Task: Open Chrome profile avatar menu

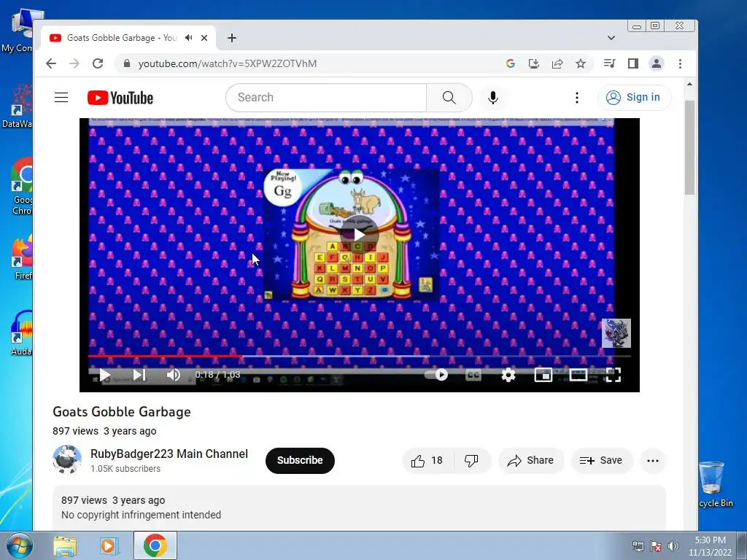Action: [657, 63]
